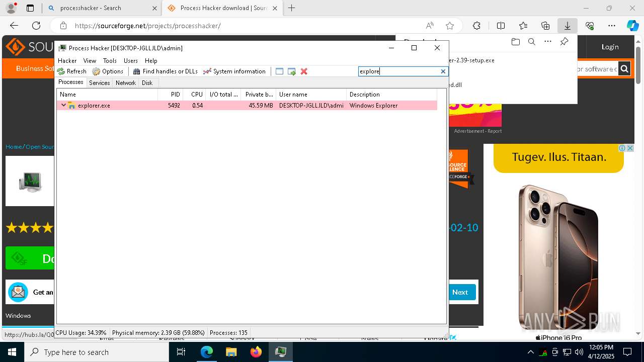Switch to the Disk tab
This screenshot has height=362, width=644.
[147, 83]
